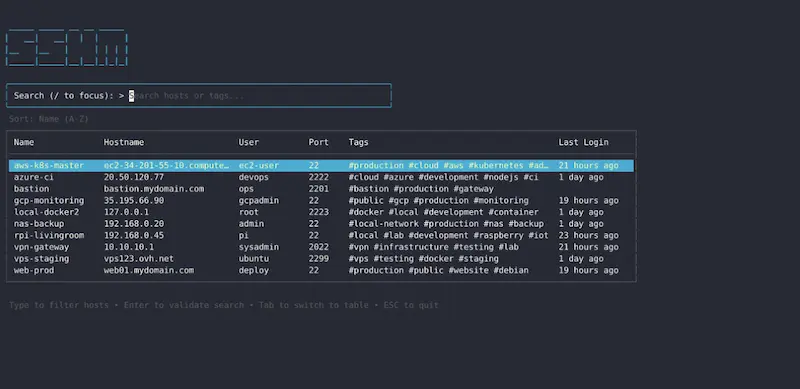Click tags '#vpn #infrastructure #testing #lab'

tap(434, 247)
